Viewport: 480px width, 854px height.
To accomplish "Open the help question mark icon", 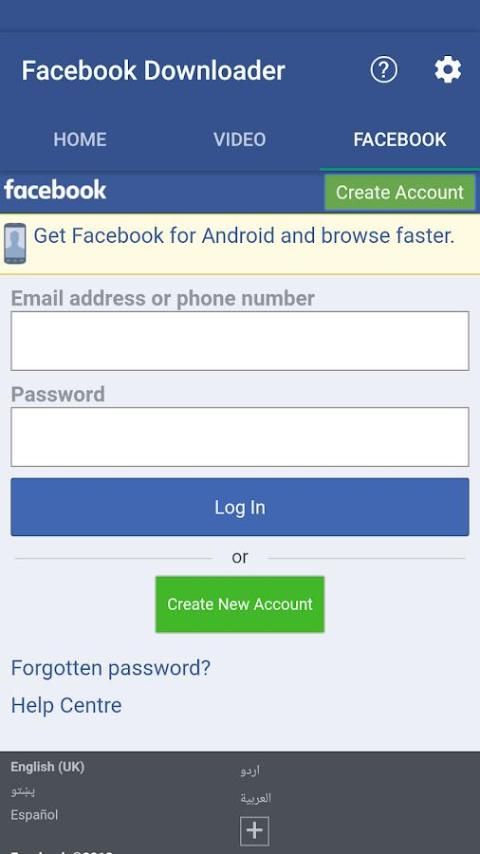I will [x=384, y=70].
